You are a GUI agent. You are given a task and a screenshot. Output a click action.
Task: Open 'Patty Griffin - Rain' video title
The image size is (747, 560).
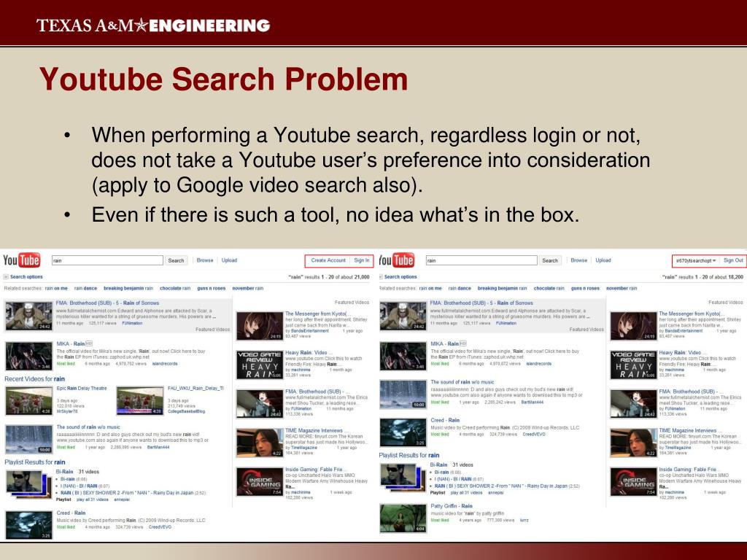tap(452, 506)
